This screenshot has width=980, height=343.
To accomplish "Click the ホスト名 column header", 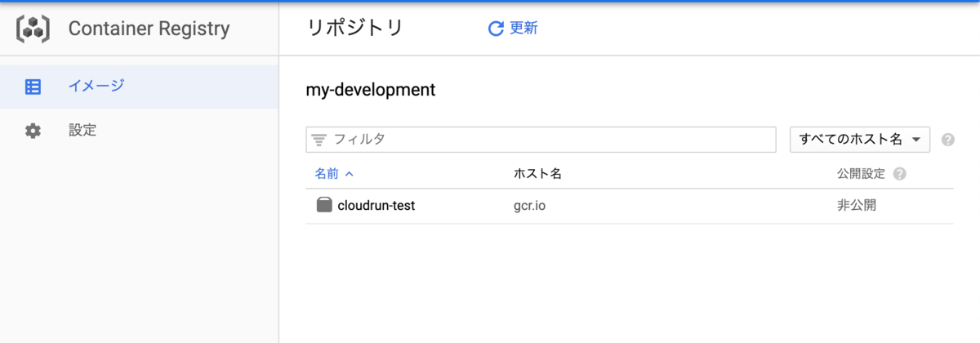I will click(537, 174).
